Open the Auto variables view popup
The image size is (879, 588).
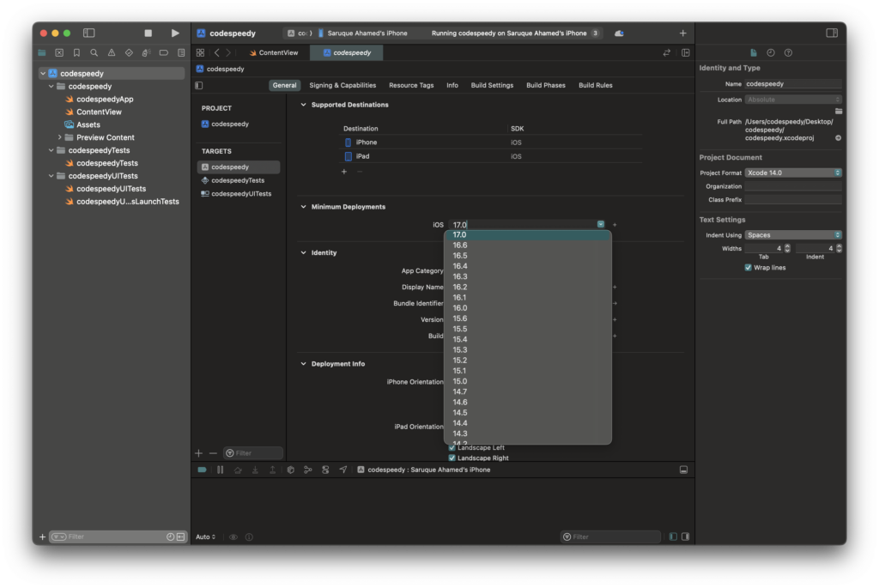tap(205, 537)
